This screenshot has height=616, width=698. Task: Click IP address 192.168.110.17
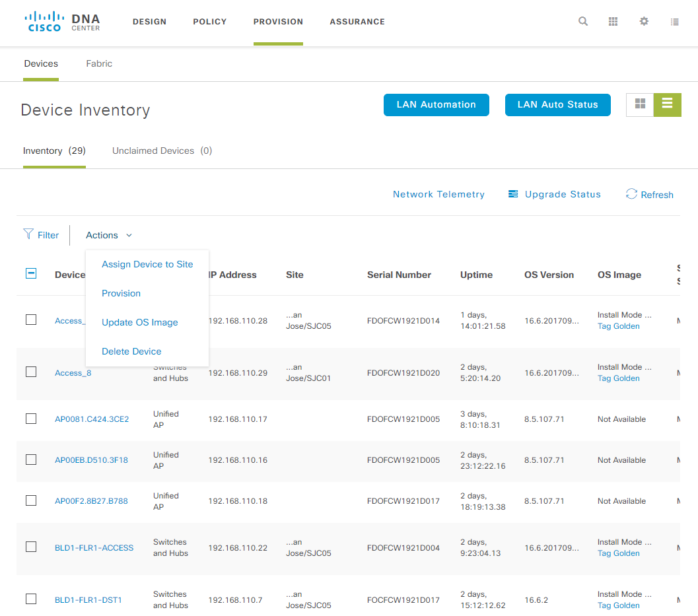pos(238,419)
